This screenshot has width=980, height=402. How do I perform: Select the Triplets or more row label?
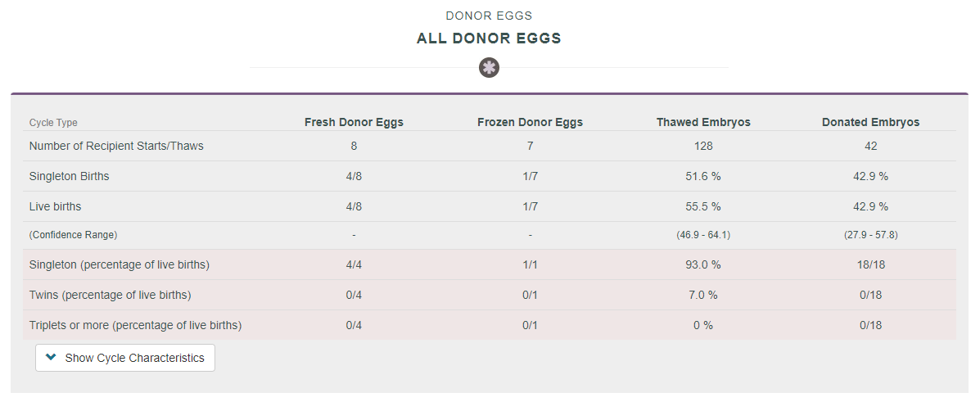[135, 325]
